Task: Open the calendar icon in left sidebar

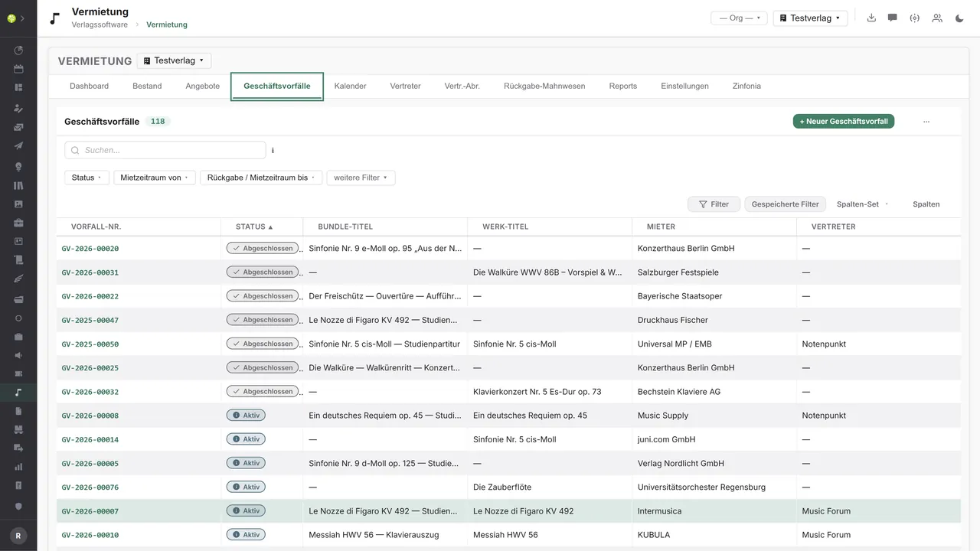Action: tap(18, 69)
